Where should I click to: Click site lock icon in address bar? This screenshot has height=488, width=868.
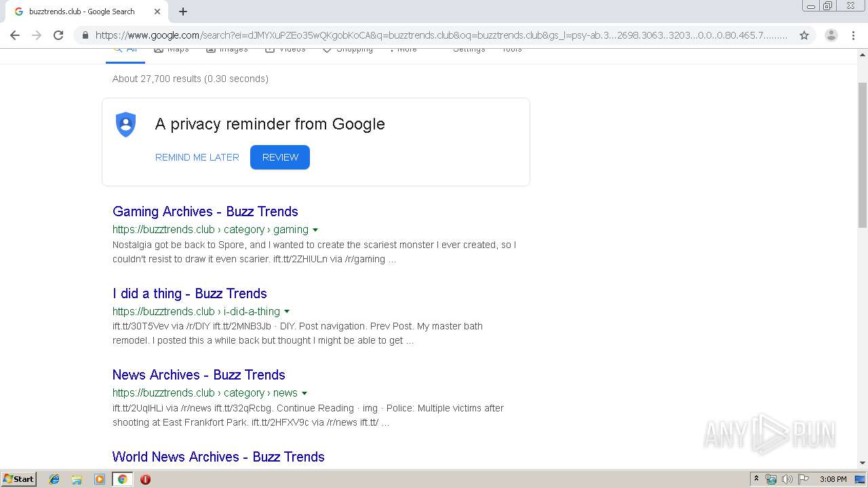pyautogui.click(x=85, y=35)
